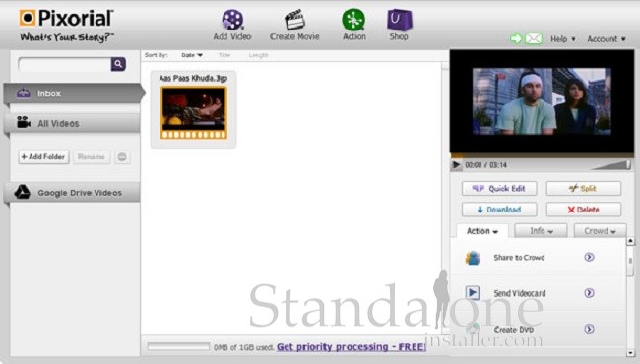Screen dimensions: 640x364
Task: Click the green envelope mail icon
Action: pos(534,39)
